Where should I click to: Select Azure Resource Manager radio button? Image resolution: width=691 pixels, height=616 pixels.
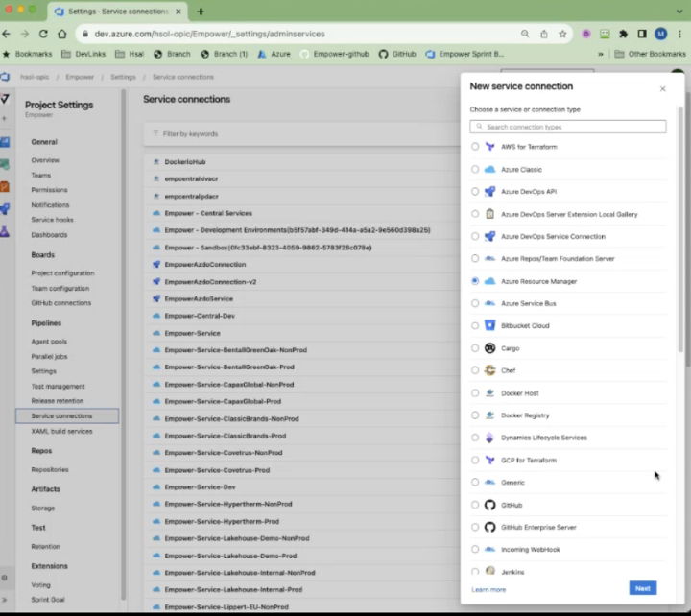click(475, 281)
